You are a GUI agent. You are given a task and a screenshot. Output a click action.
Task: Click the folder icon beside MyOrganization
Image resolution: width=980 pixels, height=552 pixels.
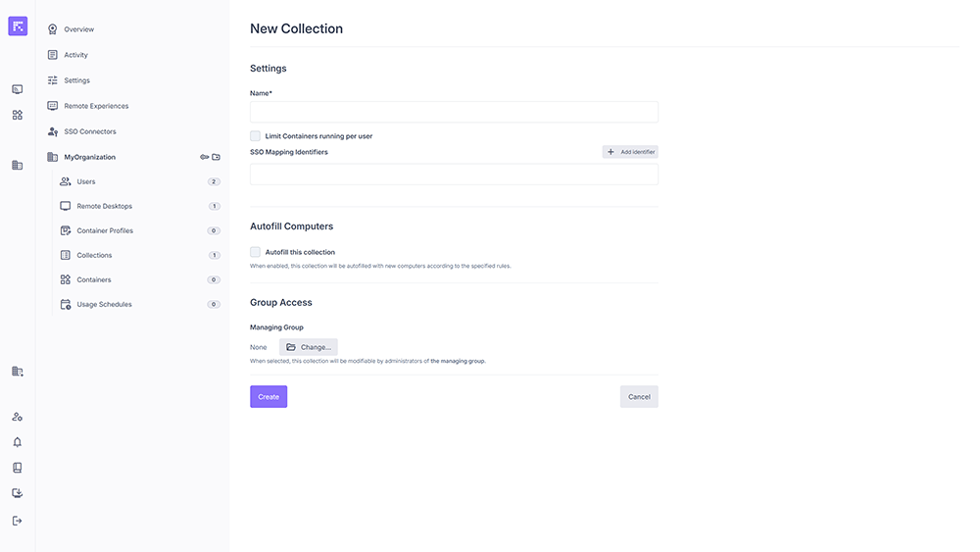click(x=217, y=157)
